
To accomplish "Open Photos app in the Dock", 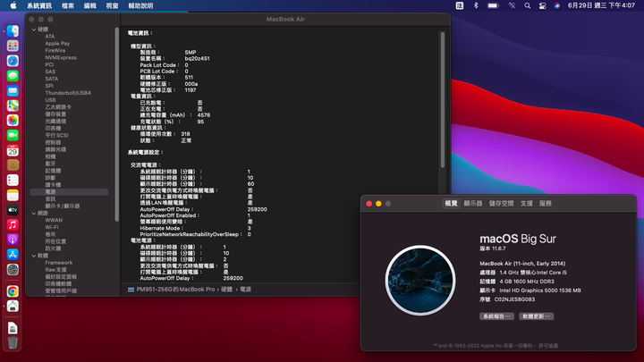I will click(13, 121).
